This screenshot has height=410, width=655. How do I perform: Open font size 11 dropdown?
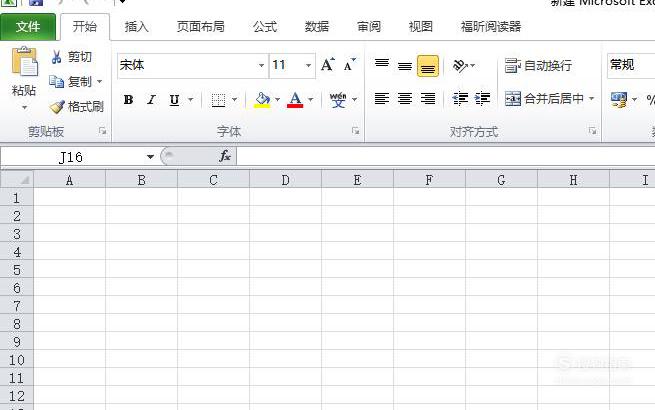[x=308, y=66]
